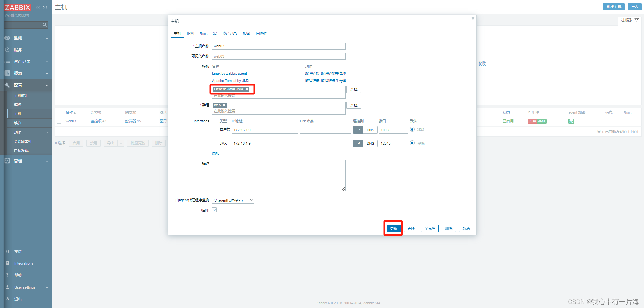Click the Zabbix logo in sidebar

[17, 7]
